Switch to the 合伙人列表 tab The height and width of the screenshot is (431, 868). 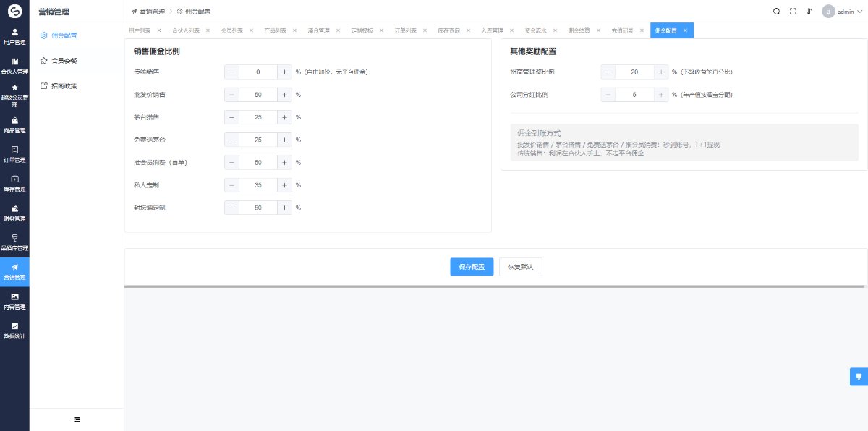click(x=186, y=30)
